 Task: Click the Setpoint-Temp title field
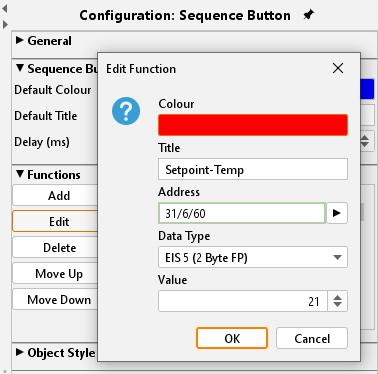coord(253,169)
